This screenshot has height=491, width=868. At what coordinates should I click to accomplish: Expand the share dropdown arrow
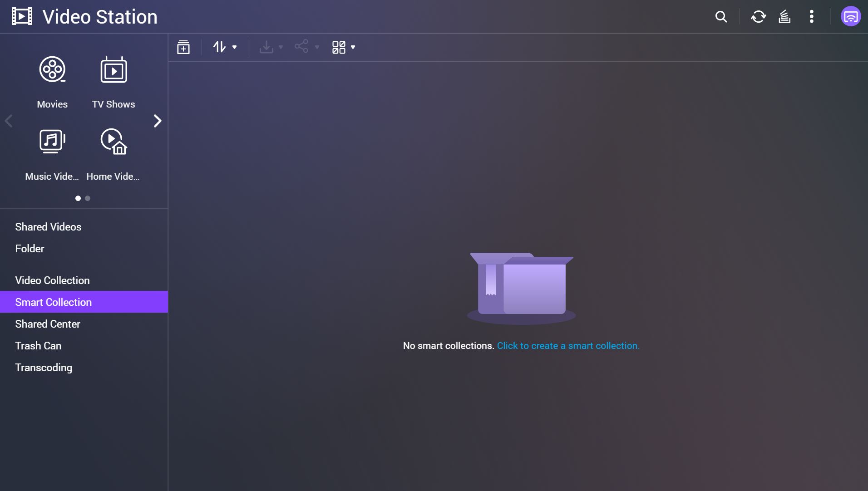317,47
